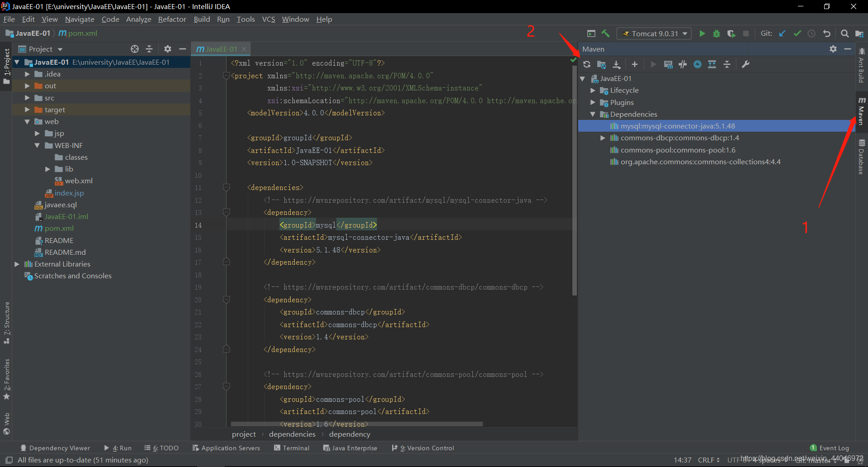Expand Lifecycle node in Maven
The width and height of the screenshot is (868, 467).
pyautogui.click(x=593, y=91)
